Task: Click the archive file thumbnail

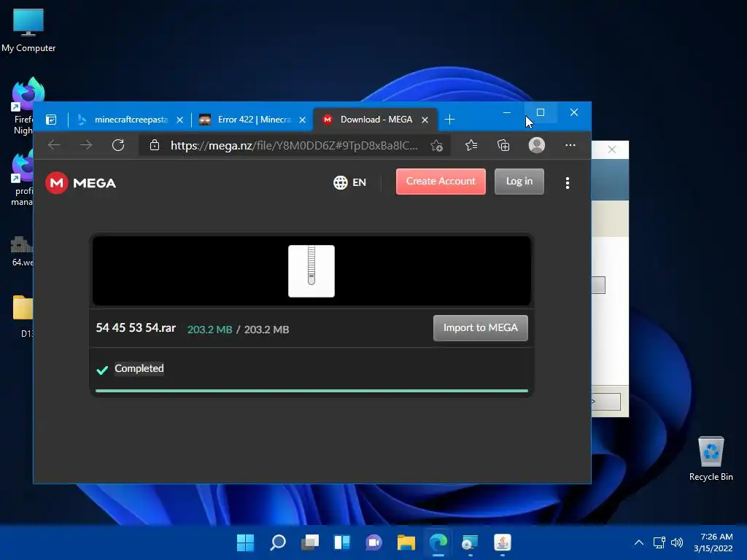Action: pyautogui.click(x=311, y=271)
